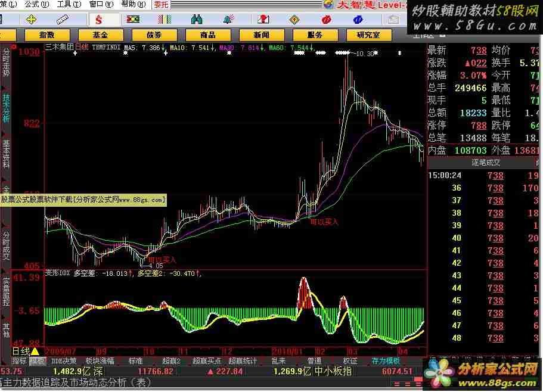The image size is (543, 392).
Task: Switch to the 分时走势 side tab
Action: (6, 62)
